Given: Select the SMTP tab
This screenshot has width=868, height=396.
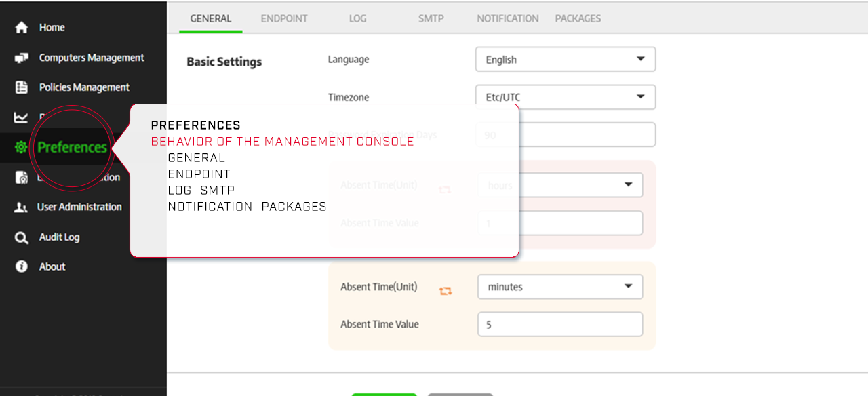Looking at the screenshot, I should tap(431, 18).
